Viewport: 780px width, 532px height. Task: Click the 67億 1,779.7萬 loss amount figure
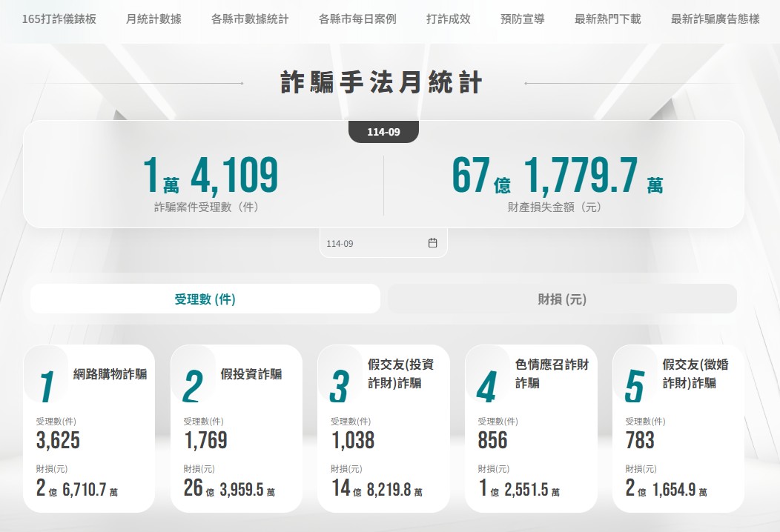(558, 176)
